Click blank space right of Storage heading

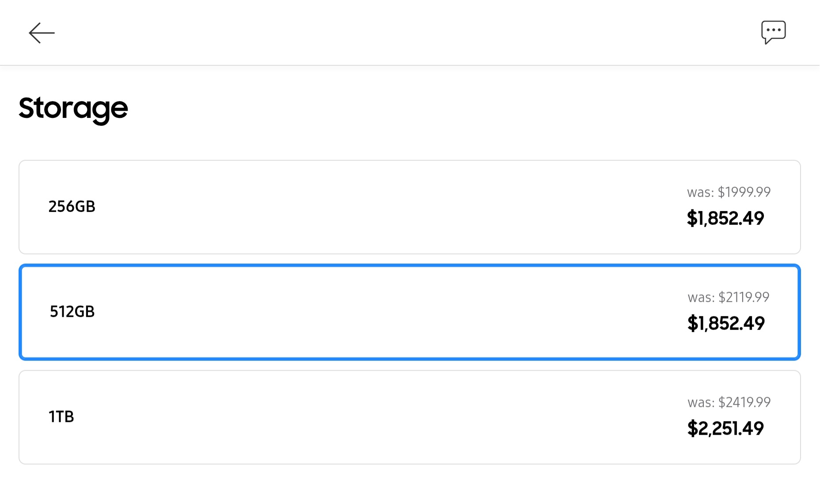(442, 108)
